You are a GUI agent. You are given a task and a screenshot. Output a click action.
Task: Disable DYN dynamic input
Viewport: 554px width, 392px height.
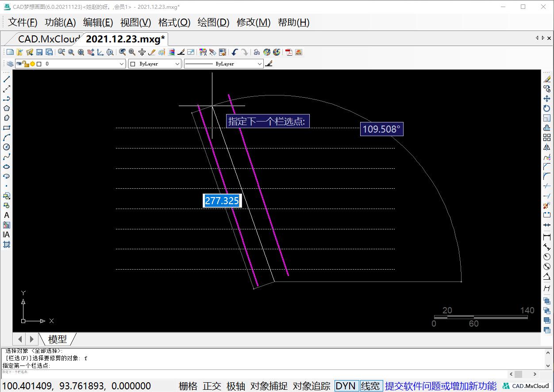[x=346, y=386]
